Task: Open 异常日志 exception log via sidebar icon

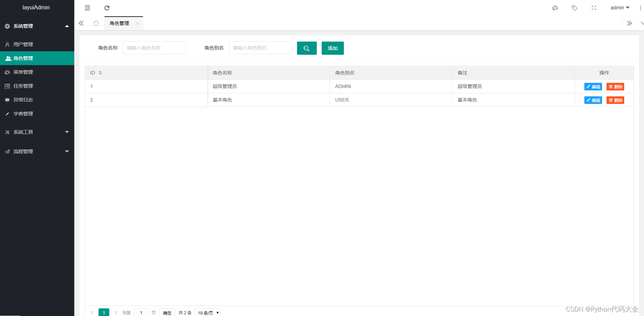Action: [x=7, y=100]
